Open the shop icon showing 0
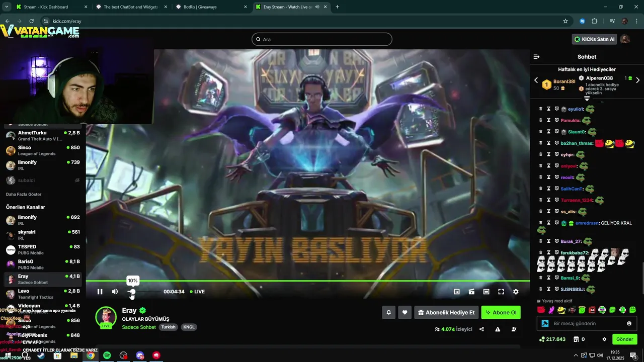The image size is (644, 362). tap(579, 339)
